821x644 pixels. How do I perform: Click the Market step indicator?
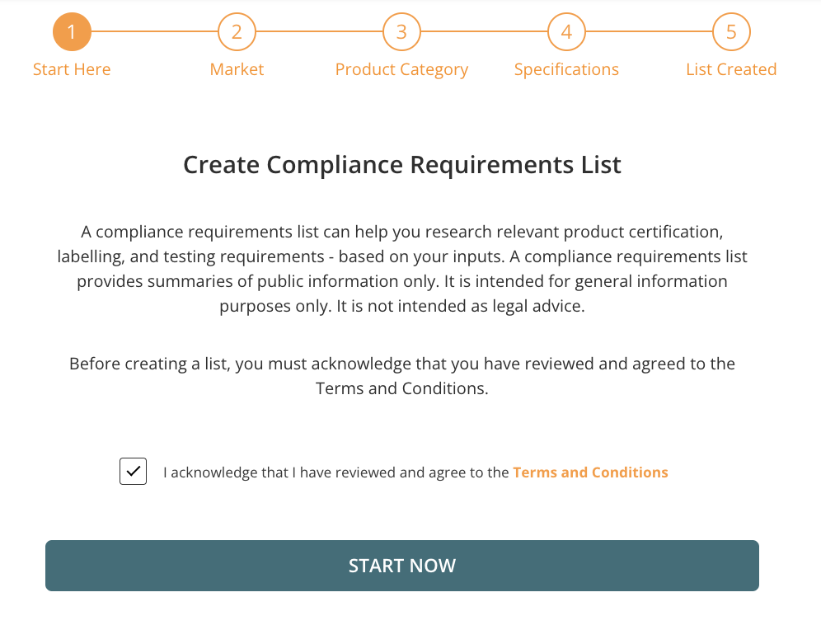tap(237, 69)
